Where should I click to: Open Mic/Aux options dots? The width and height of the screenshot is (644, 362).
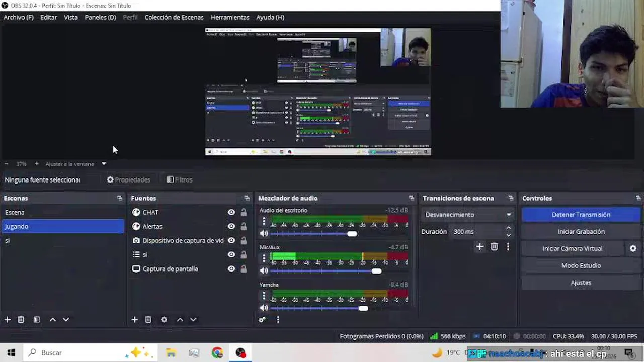(264, 258)
